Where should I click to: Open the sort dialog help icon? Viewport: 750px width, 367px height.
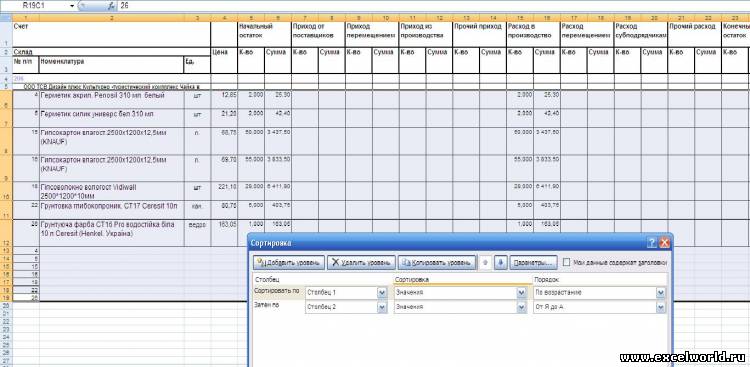[x=651, y=243]
